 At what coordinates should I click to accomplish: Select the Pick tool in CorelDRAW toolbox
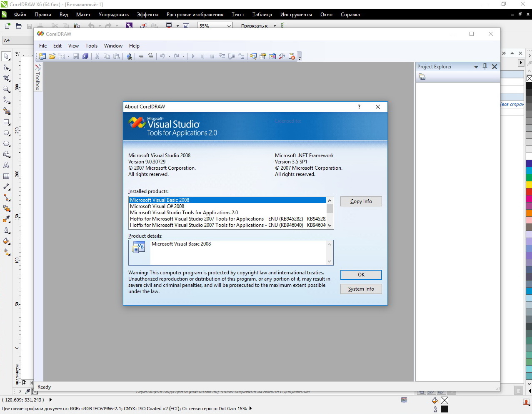click(6, 56)
